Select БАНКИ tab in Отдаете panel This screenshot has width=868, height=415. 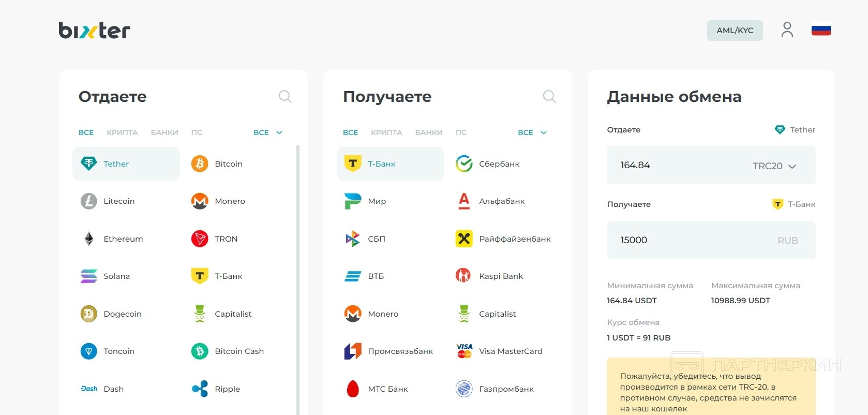coord(164,132)
